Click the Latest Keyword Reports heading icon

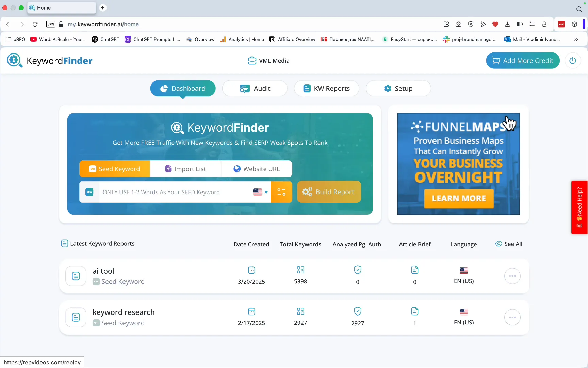point(64,243)
